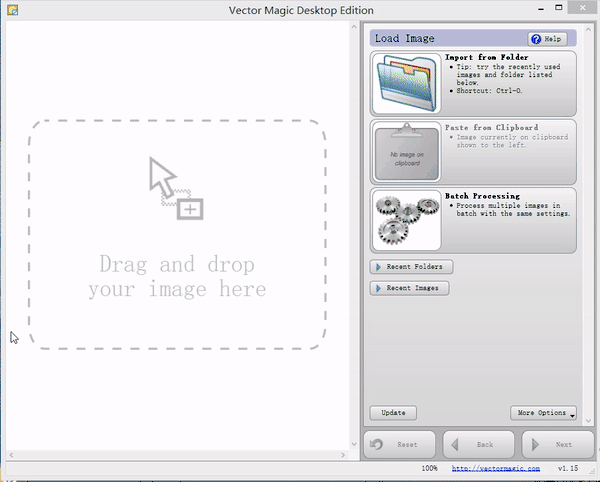This screenshot has height=482, width=600.
Task: Click the Load Image heading
Action: point(404,38)
